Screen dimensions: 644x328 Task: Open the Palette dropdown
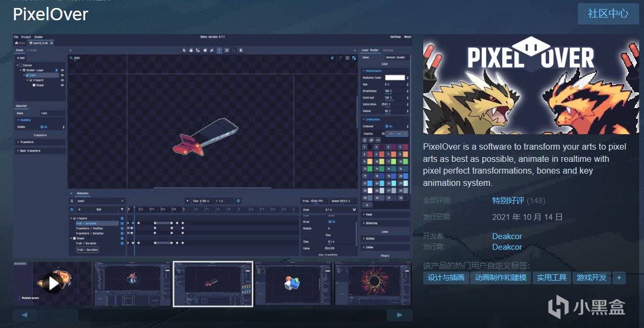tap(397, 134)
